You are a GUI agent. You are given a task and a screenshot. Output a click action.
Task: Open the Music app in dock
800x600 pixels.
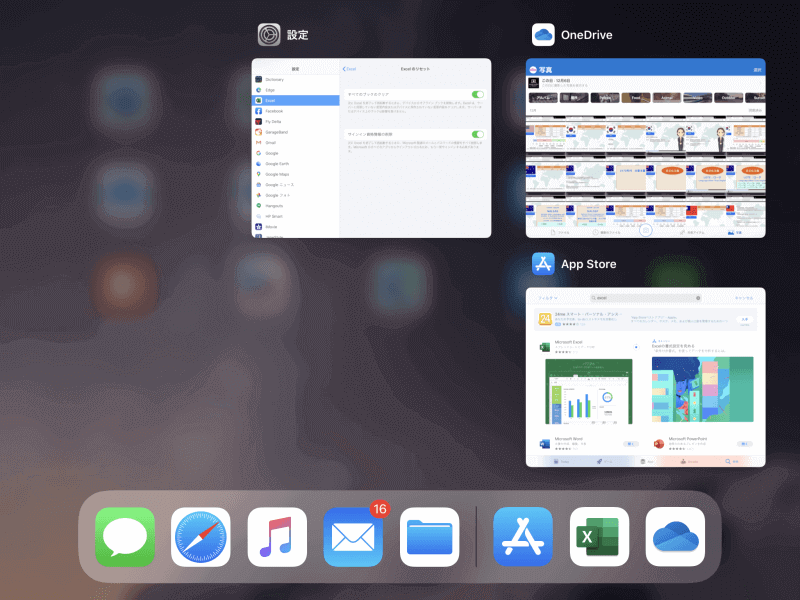pyautogui.click(x=277, y=537)
